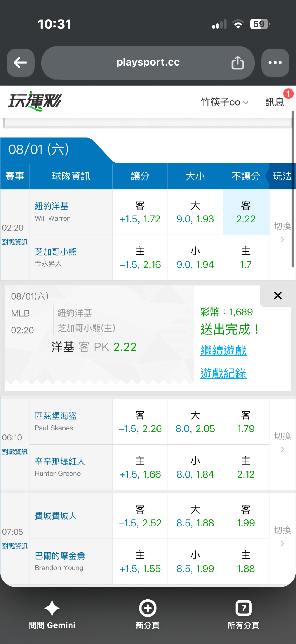Select 主 1.7 moneyline for Cubs
Image resolution: width=296 pixels, height=644 pixels.
coord(246,258)
